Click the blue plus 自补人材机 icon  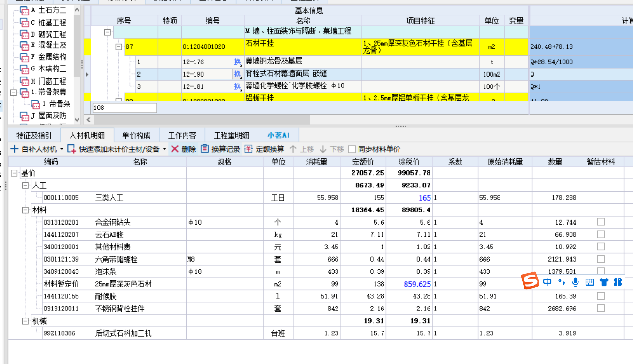[x=15, y=149]
